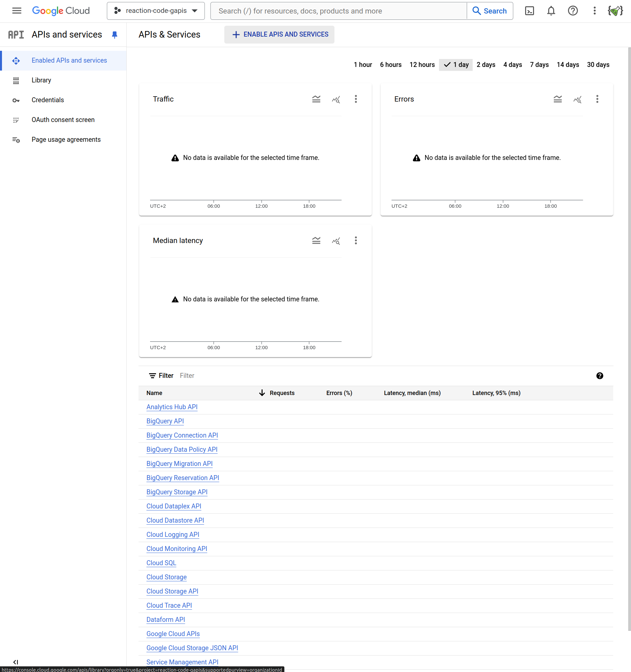631x672 pixels.
Task: Open the BigQuery API link
Action: 165,421
